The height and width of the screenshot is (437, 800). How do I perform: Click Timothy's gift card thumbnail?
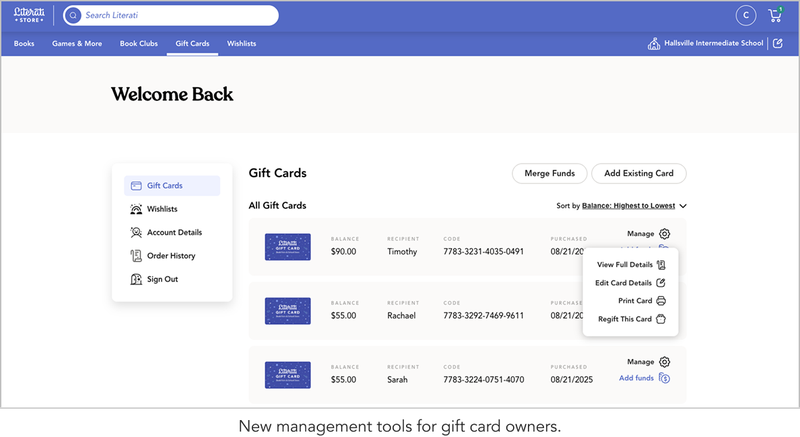(288, 247)
